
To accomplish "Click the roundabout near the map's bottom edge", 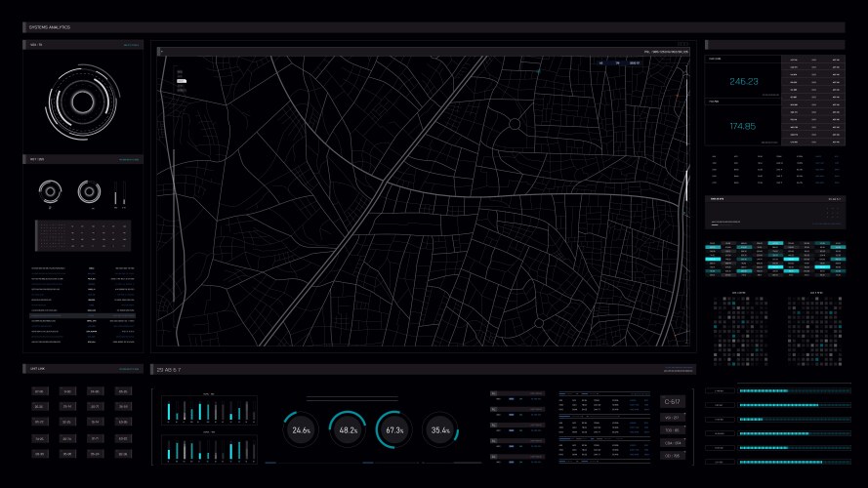I will 537,322.
